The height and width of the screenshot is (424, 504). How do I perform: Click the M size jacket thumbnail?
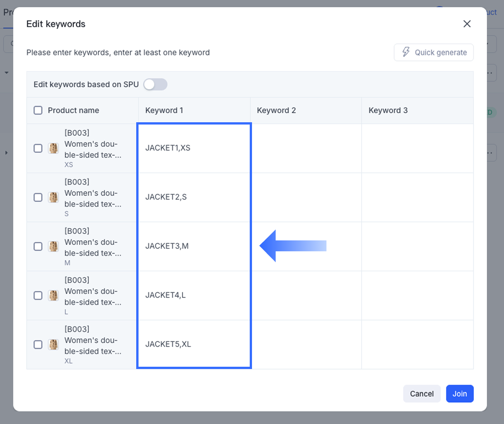click(x=54, y=246)
